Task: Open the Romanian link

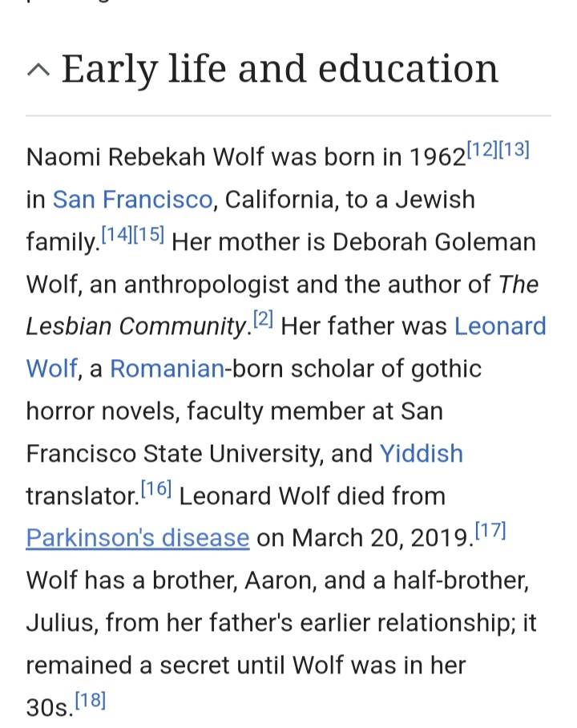Action: coord(167,369)
